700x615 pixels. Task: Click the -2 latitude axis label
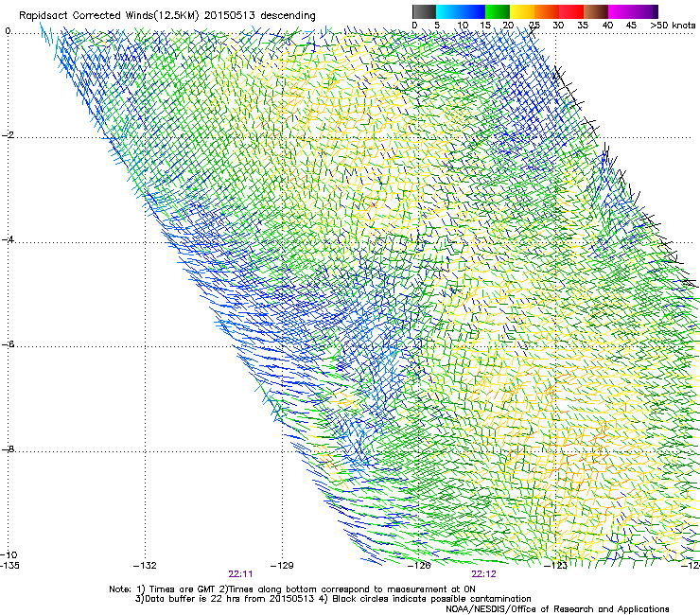point(8,135)
